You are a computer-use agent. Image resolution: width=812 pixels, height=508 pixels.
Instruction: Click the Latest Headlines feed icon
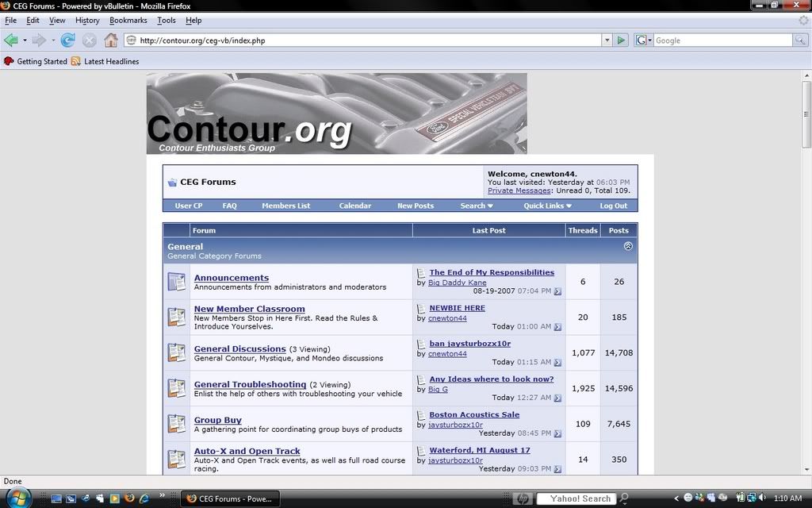coord(75,61)
